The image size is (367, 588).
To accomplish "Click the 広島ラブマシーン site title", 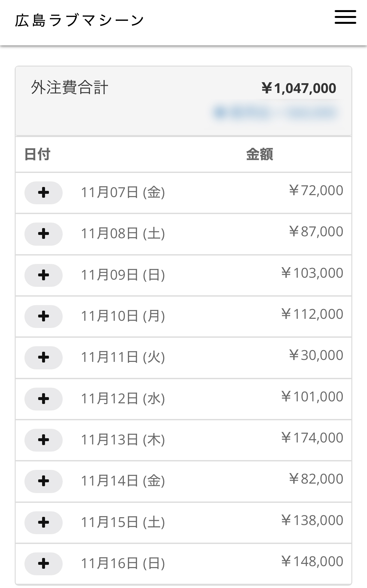I will click(79, 20).
